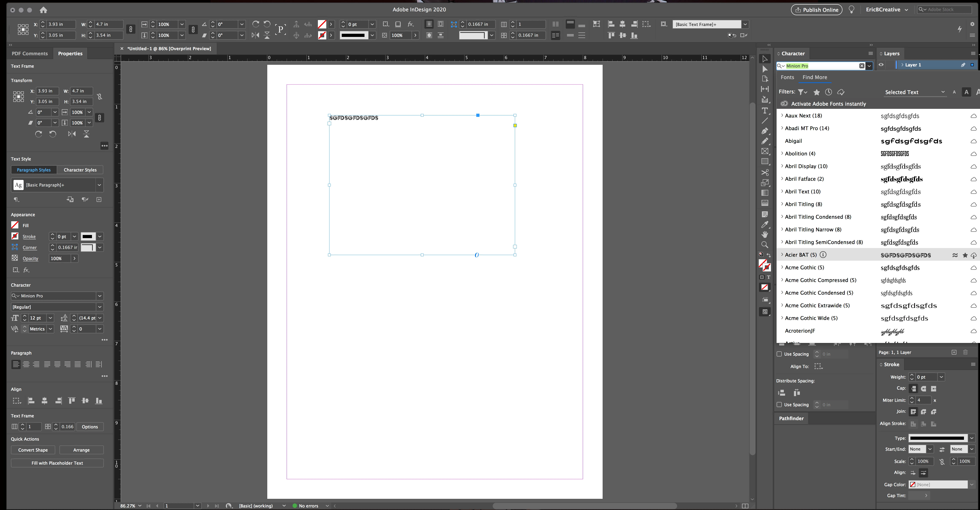Click Fill with Placeholder Text button
Viewport: 980px width, 510px height.
tap(57, 463)
